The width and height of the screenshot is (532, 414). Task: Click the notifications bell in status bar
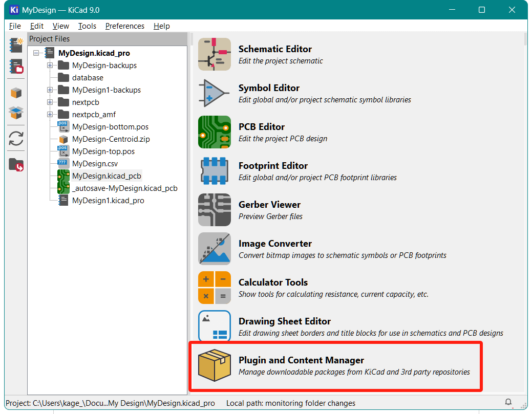click(x=508, y=403)
